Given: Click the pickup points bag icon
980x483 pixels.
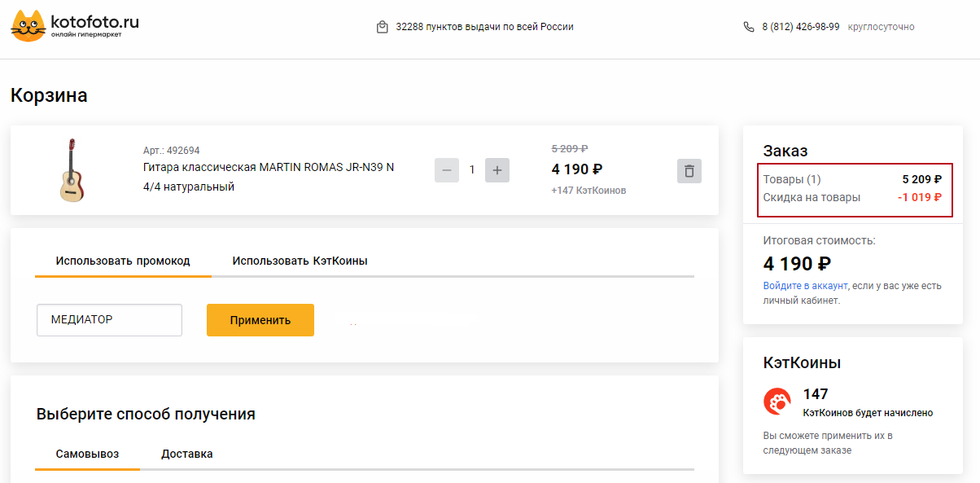Looking at the screenshot, I should [x=382, y=27].
